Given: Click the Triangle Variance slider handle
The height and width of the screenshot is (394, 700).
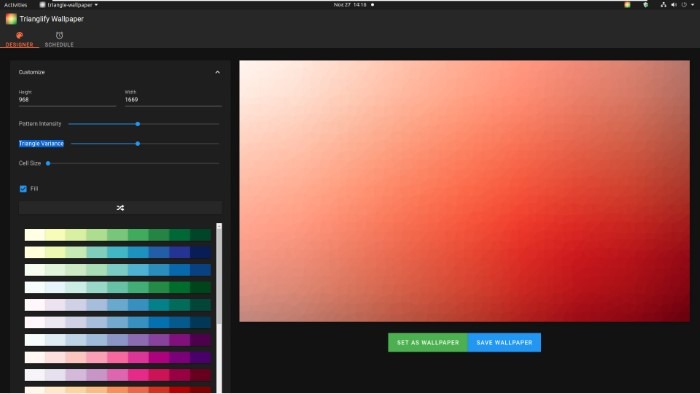Looking at the screenshot, I should point(138,144).
